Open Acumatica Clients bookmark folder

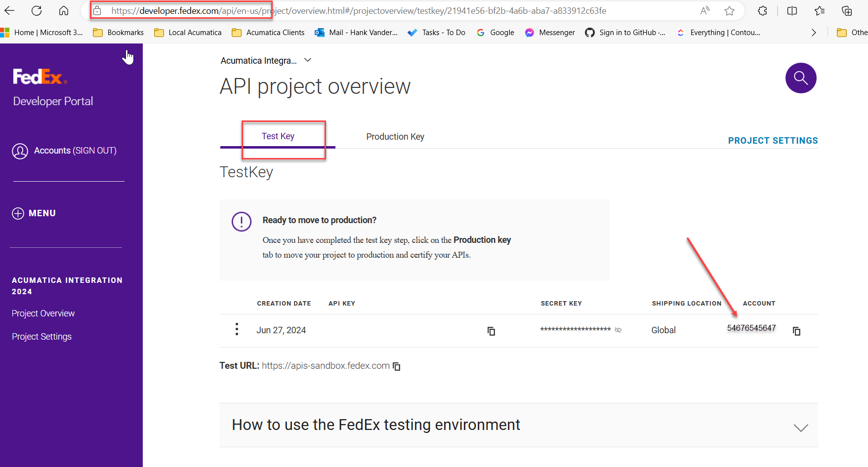click(x=268, y=33)
